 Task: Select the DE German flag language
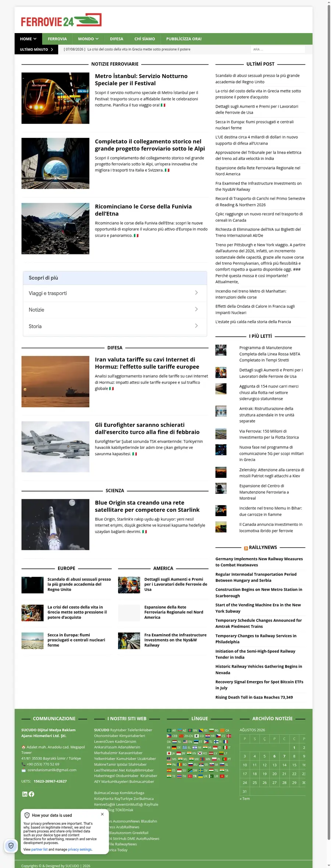(x=176, y=747)
